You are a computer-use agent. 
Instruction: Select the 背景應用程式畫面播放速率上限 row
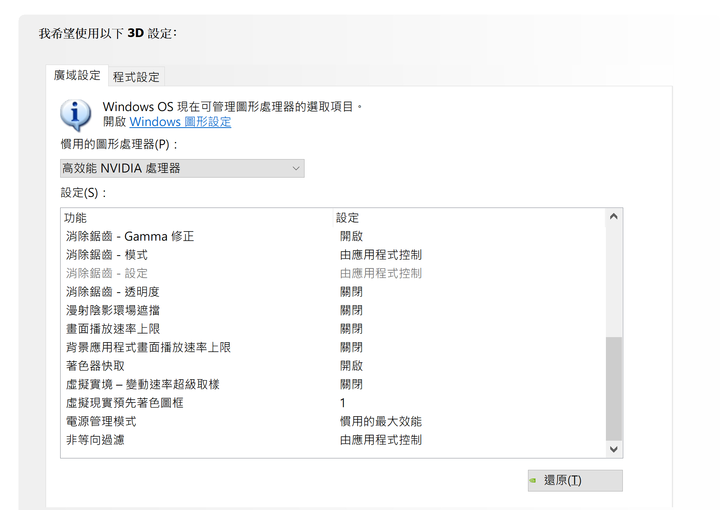[333, 347]
